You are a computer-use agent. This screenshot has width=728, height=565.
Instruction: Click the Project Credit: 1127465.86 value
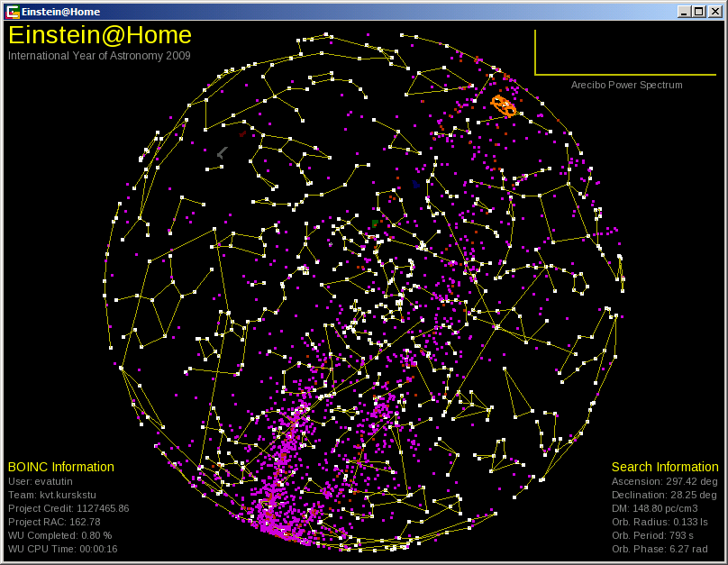coord(68,508)
